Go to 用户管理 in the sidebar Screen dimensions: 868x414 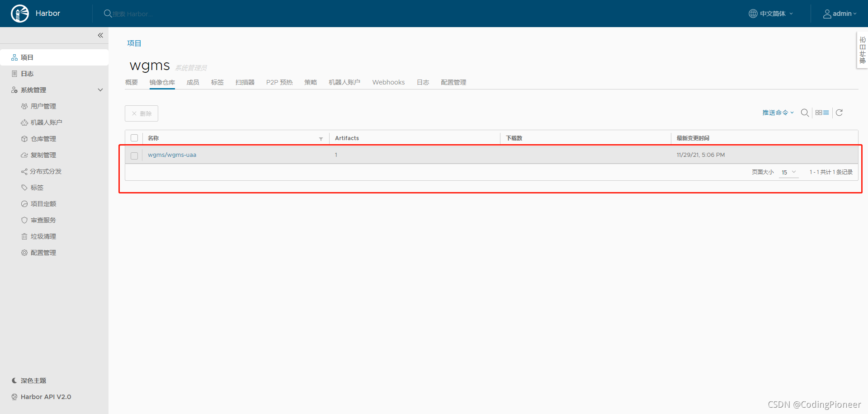click(43, 106)
